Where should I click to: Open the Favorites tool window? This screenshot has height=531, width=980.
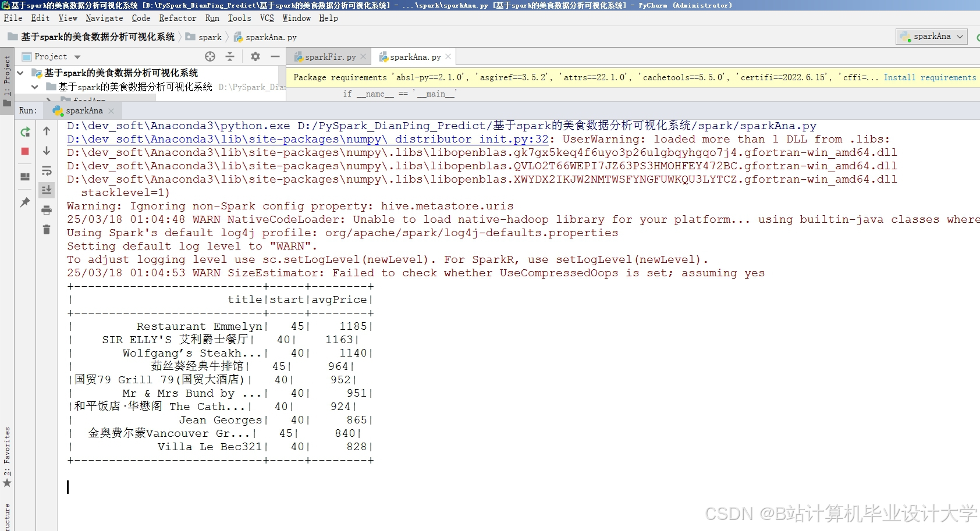click(7, 459)
